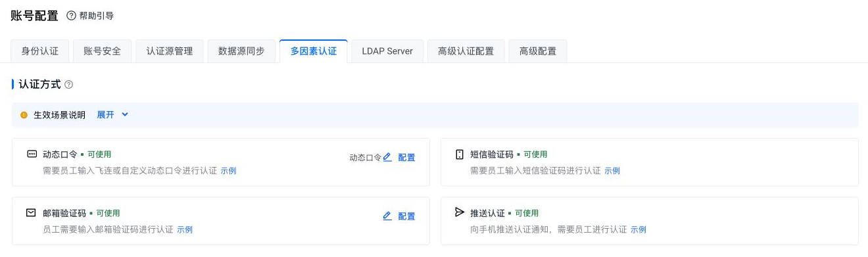Open the 帮助引导 help guide link
Viewport: 868px width, 257px height.
(x=96, y=16)
